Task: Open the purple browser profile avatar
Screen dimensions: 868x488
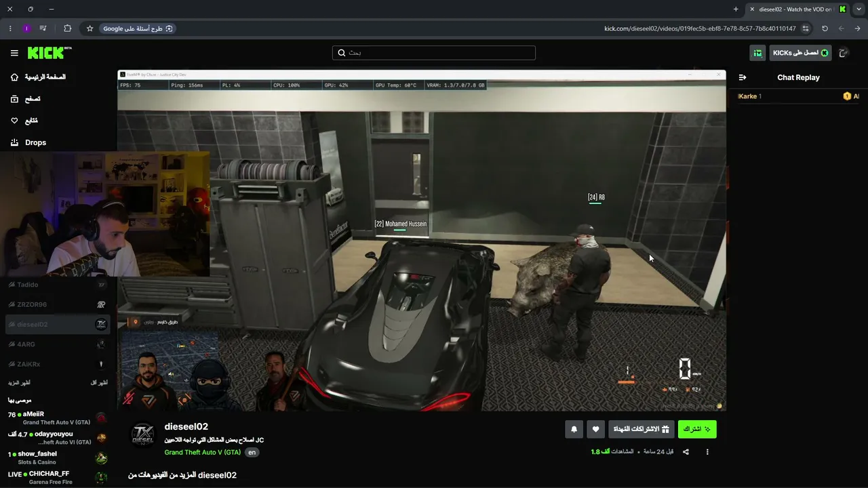Action: pyautogui.click(x=26, y=28)
